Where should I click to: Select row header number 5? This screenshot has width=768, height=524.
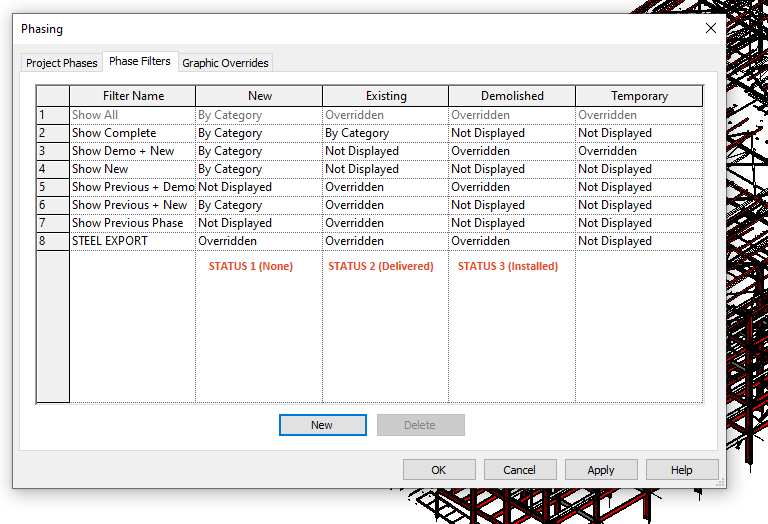click(53, 187)
